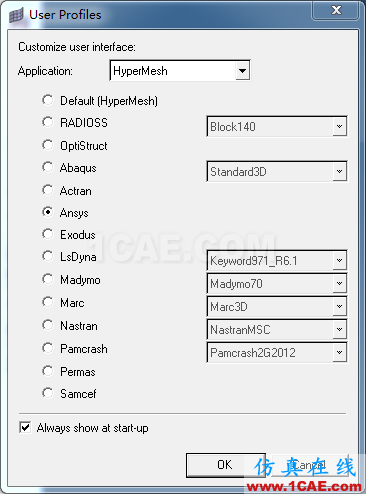Close the User Profiles dialog
The width and height of the screenshot is (366, 494).
coord(336,10)
